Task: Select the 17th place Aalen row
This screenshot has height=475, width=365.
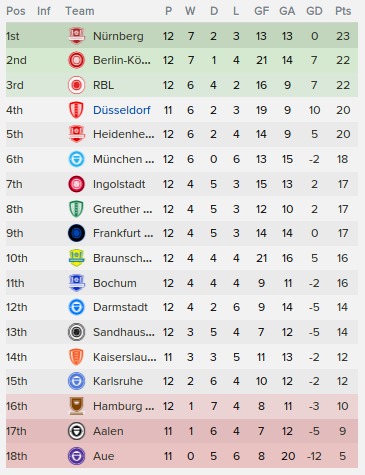Action: pyautogui.click(x=182, y=431)
